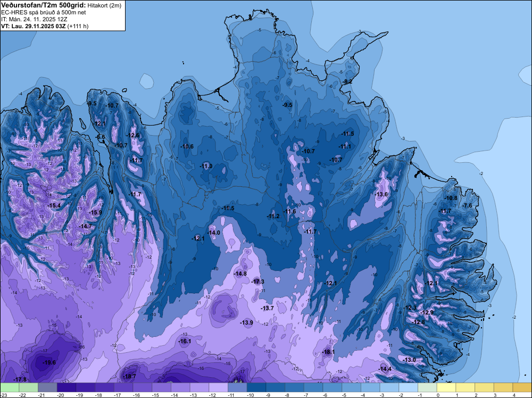This screenshot has height=398, width=532.
Task: Select the -12.3 temperature label
Action: [x=410, y=308]
